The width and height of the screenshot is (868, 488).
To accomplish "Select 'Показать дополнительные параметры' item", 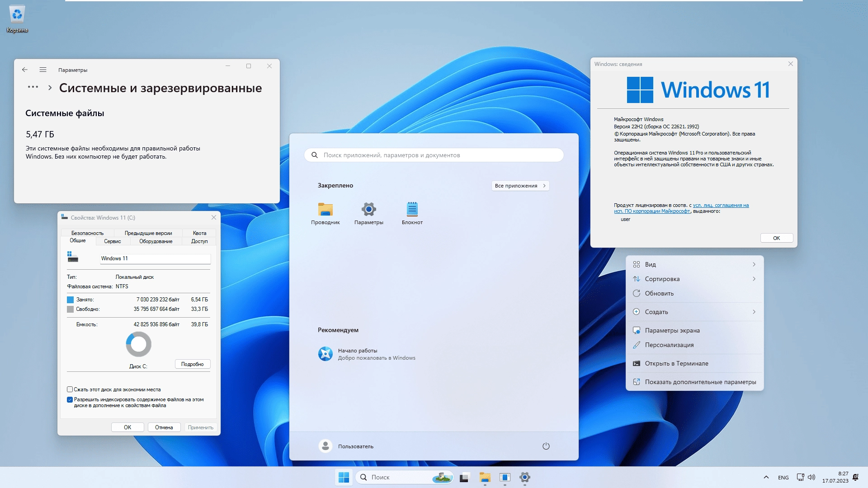I will 695,382.
